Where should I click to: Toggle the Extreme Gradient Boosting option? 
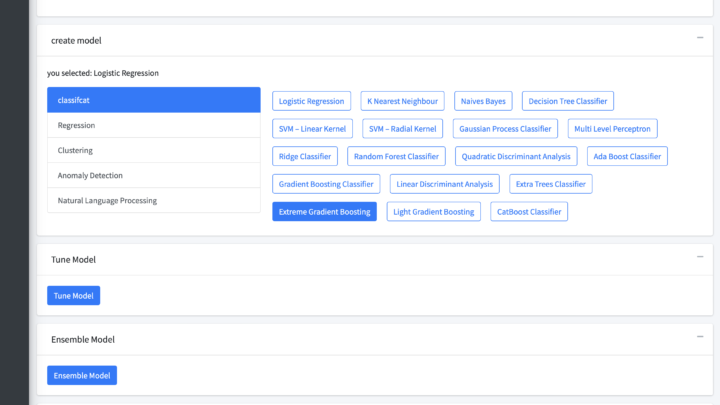click(324, 211)
